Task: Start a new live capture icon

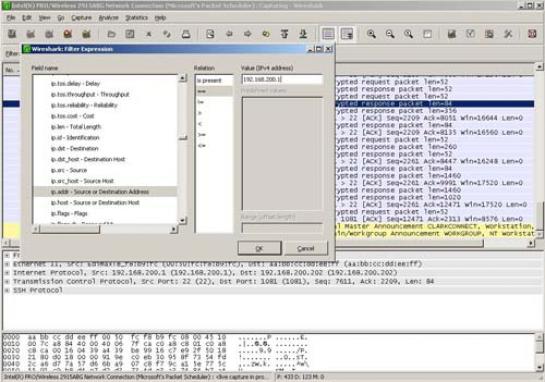Action: pos(49,34)
